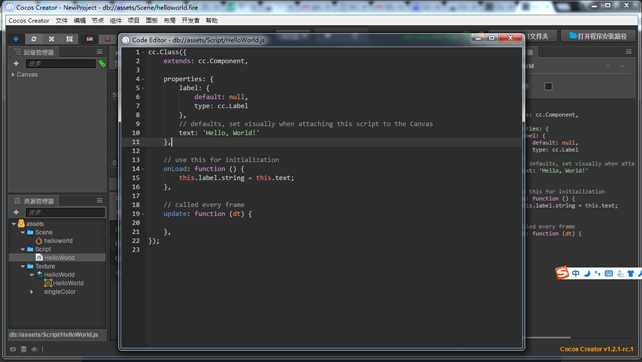The width and height of the screenshot is (642, 362).
Task: Click the HelloWorld sprite frame icon
Action: (x=48, y=283)
